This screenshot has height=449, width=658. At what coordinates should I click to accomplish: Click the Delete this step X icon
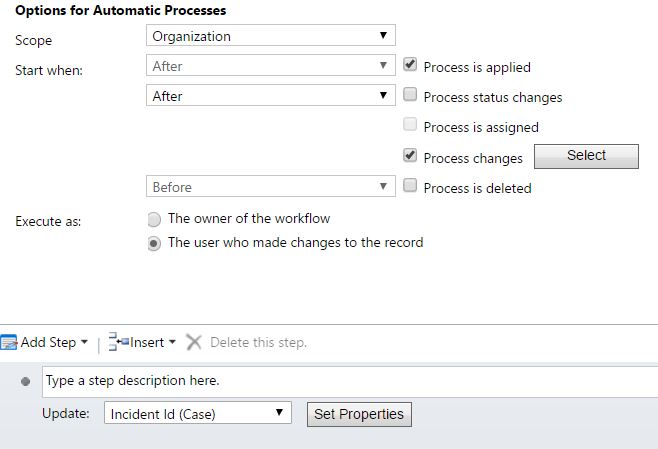pos(194,342)
